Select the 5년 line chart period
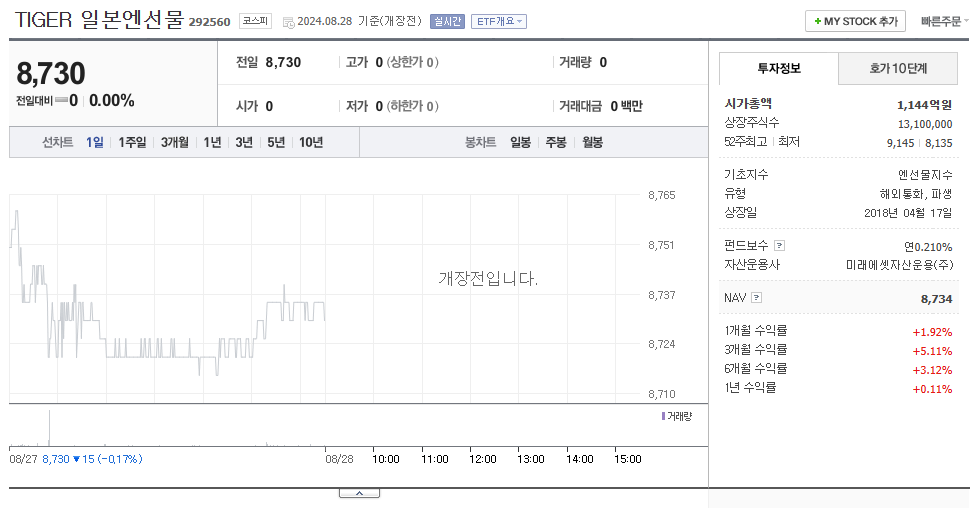The height and width of the screenshot is (508, 977). (x=276, y=142)
